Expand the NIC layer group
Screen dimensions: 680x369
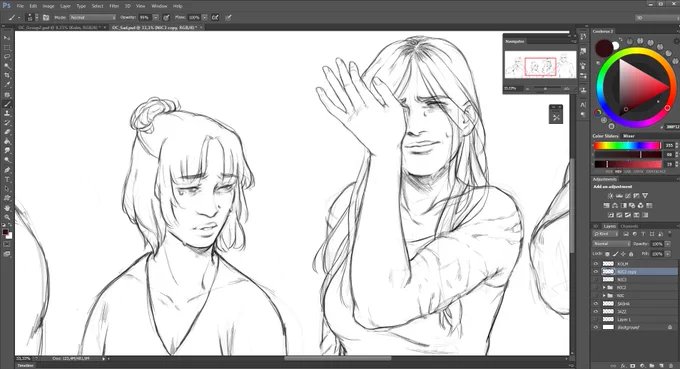click(604, 295)
